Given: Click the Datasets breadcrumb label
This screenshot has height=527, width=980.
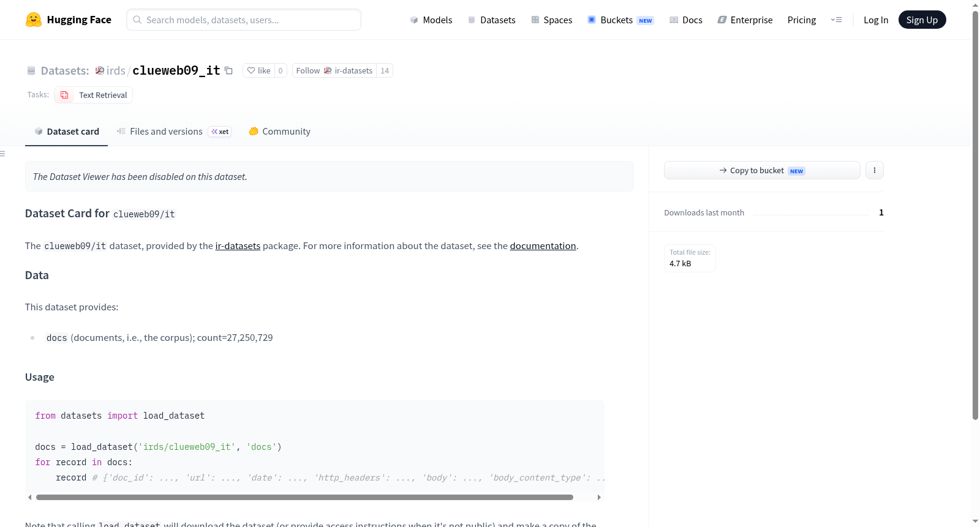Looking at the screenshot, I should (64, 70).
